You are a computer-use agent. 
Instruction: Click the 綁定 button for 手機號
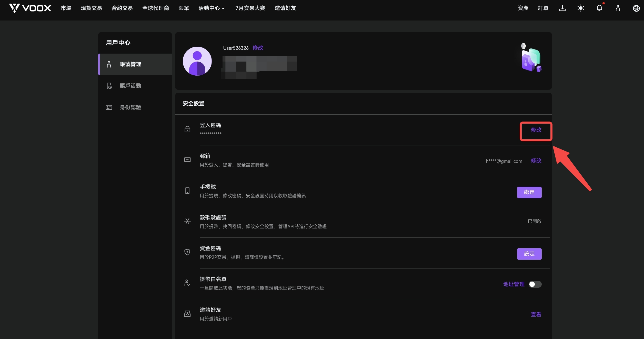point(529,192)
